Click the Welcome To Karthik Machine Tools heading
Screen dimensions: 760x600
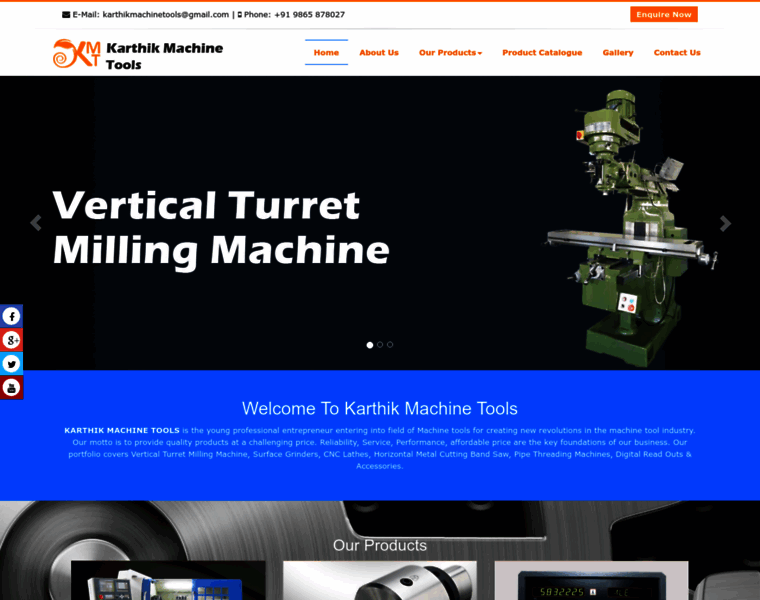pos(380,409)
